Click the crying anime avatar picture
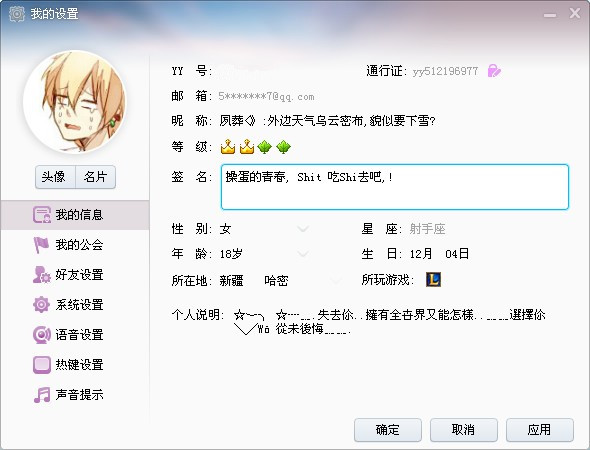The image size is (590, 450). 75,102
